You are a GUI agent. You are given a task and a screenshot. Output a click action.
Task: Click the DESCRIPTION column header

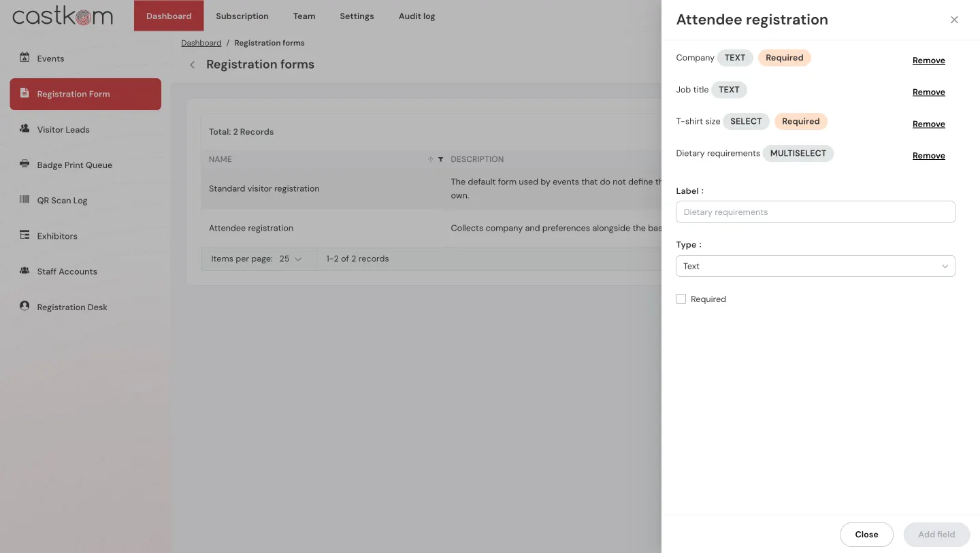pyautogui.click(x=477, y=159)
